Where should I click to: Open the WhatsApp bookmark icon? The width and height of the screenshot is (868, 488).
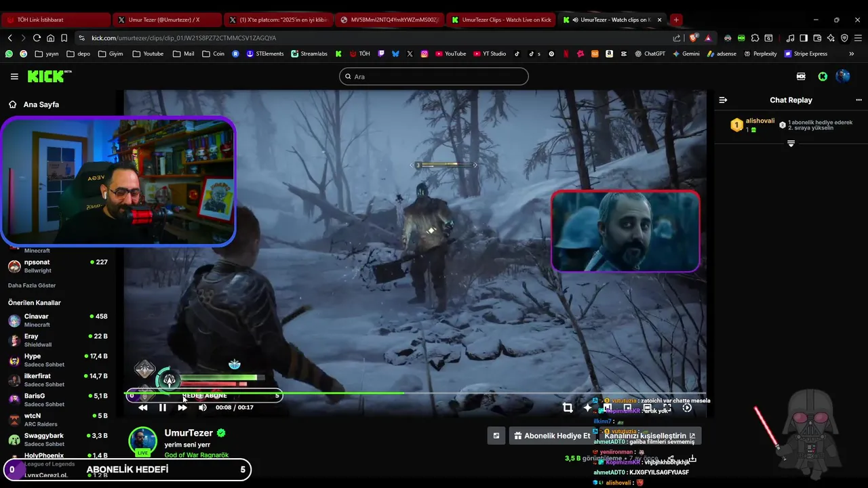click(x=9, y=54)
